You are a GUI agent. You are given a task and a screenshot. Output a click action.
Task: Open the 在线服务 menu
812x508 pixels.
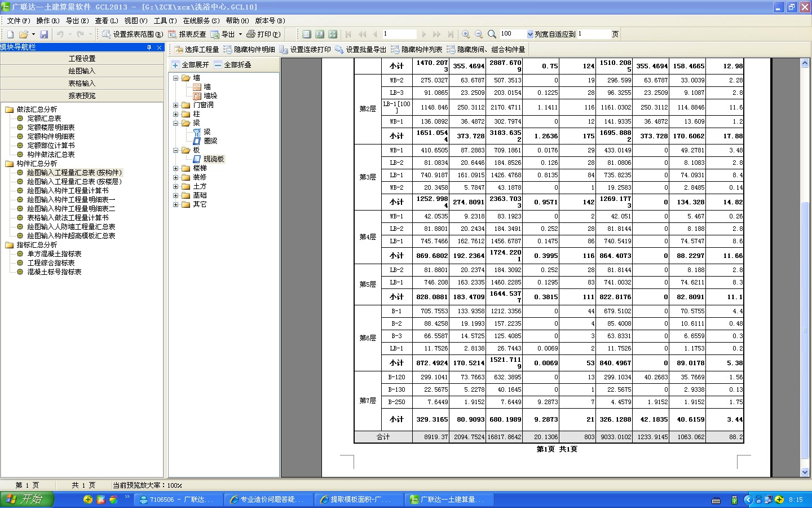[x=201, y=20]
